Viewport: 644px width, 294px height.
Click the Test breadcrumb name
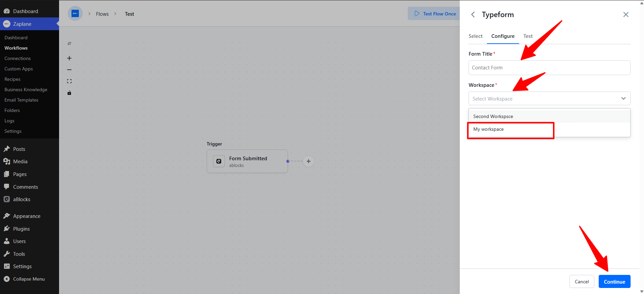tap(130, 14)
